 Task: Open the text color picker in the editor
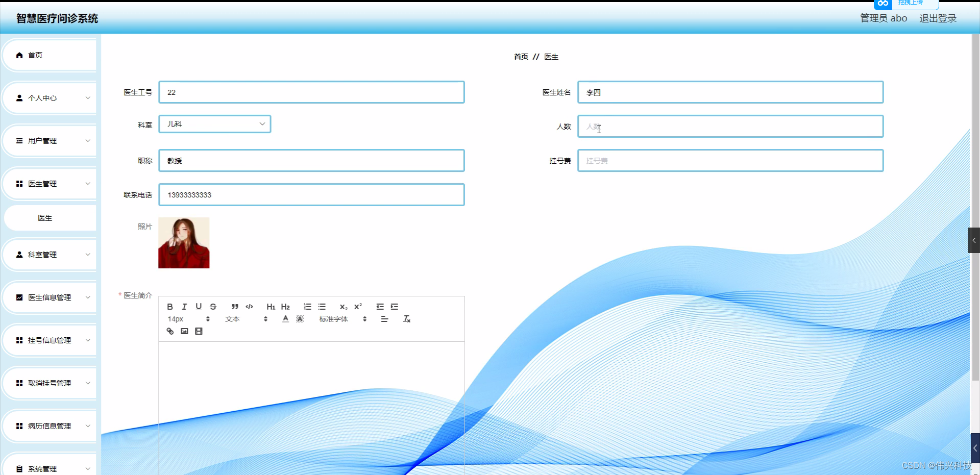tap(285, 318)
